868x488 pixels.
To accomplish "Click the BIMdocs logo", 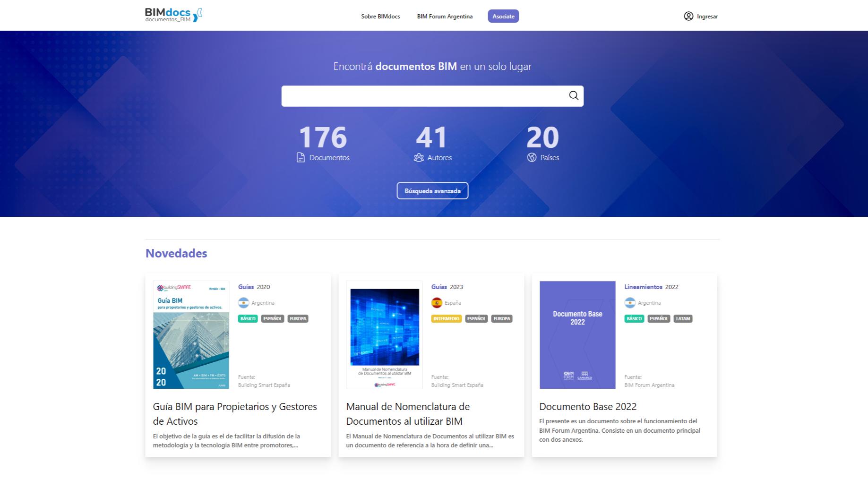I will (x=173, y=15).
